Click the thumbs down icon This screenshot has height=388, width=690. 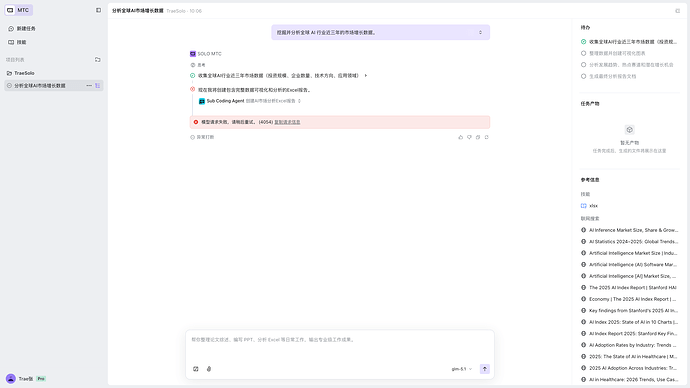469,137
